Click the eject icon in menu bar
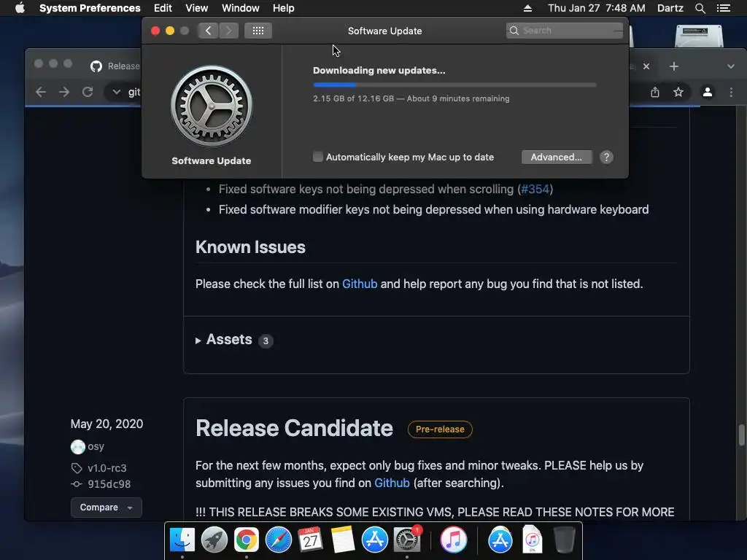Image resolution: width=747 pixels, height=560 pixels. pyautogui.click(x=527, y=8)
